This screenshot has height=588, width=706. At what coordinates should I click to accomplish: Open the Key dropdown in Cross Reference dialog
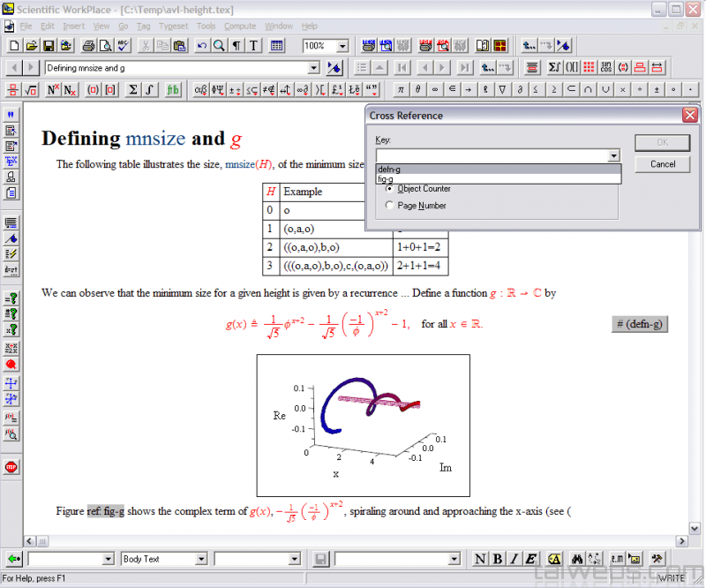(614, 155)
